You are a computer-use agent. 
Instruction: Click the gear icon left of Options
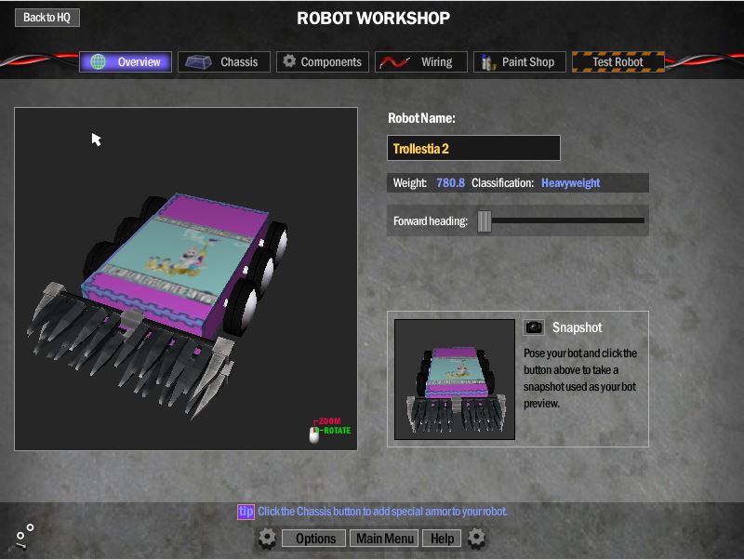pyautogui.click(x=267, y=538)
